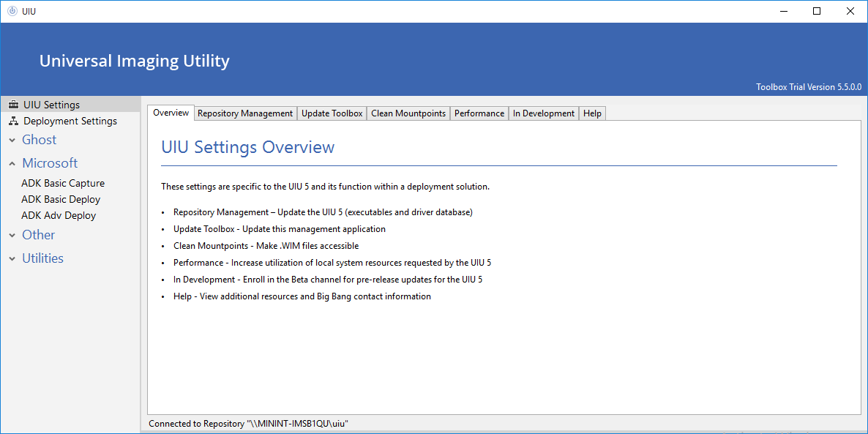Open ADK Basic Capture
This screenshot has height=434, width=868.
[x=63, y=183]
